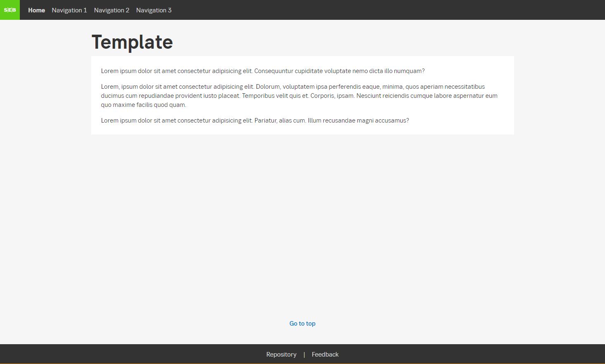Viewport: 605px width, 364px height.
Task: Open the Navigation 3 menu entry
Action: (x=154, y=10)
